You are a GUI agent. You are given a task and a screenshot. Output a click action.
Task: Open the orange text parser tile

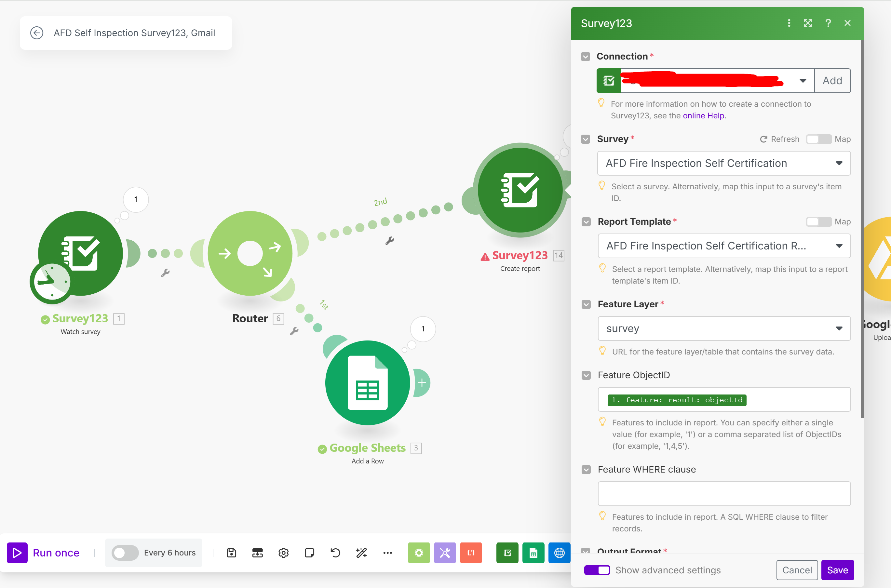click(471, 553)
